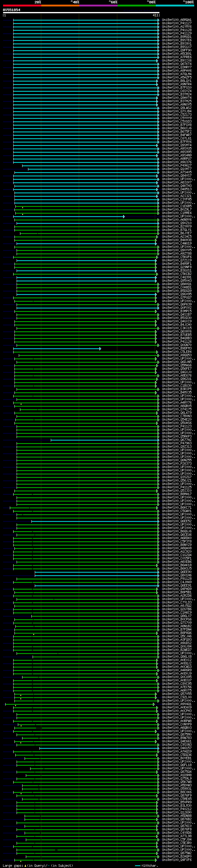197x868 pixels.
Task: Click the =100char. scale legend
Action: pyautogui.click(x=146, y=865)
